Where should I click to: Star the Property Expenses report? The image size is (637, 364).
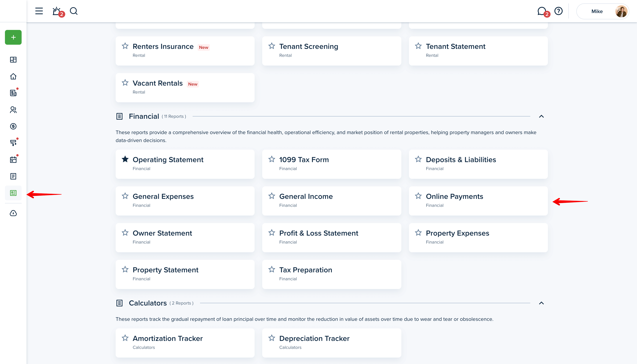[x=418, y=233]
